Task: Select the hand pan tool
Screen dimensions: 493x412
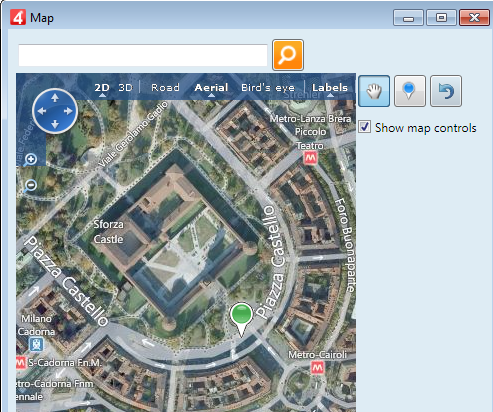Action: [374, 91]
